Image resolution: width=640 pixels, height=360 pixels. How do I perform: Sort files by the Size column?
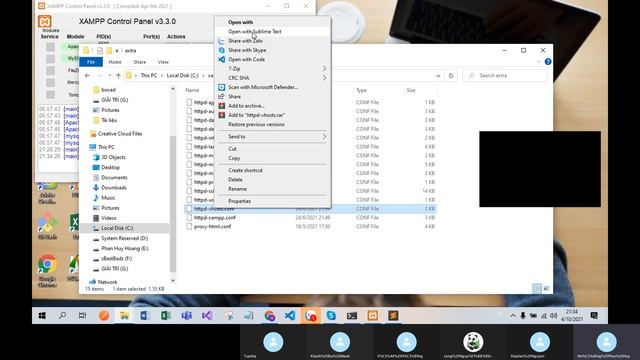click(x=411, y=90)
